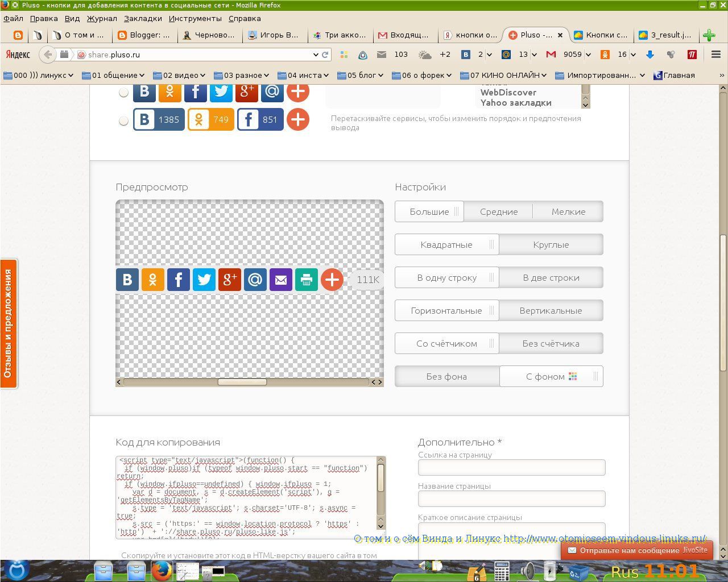This screenshot has height=582, width=728.
Task: Expand the 04 инста bookmarks folder
Action: click(x=303, y=75)
